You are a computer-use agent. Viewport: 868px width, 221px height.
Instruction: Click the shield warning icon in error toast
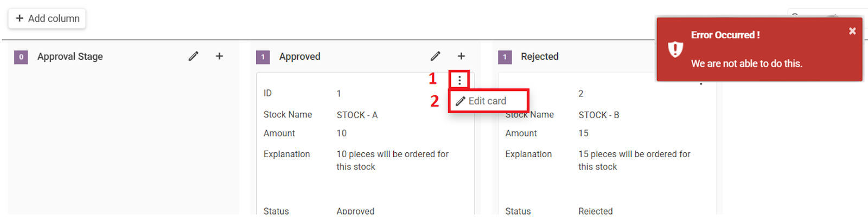(x=675, y=49)
